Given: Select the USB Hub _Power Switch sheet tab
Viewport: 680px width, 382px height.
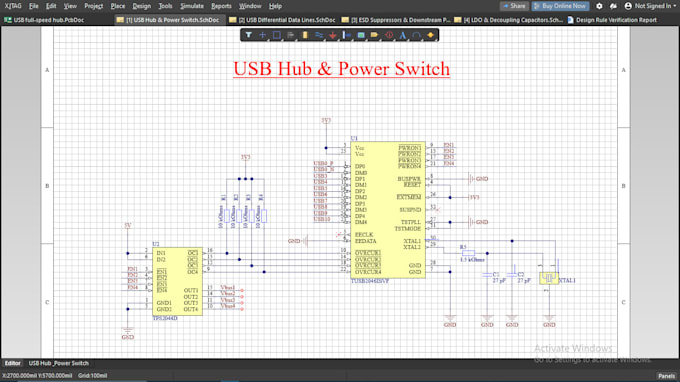Looking at the screenshot, I should 59,363.
